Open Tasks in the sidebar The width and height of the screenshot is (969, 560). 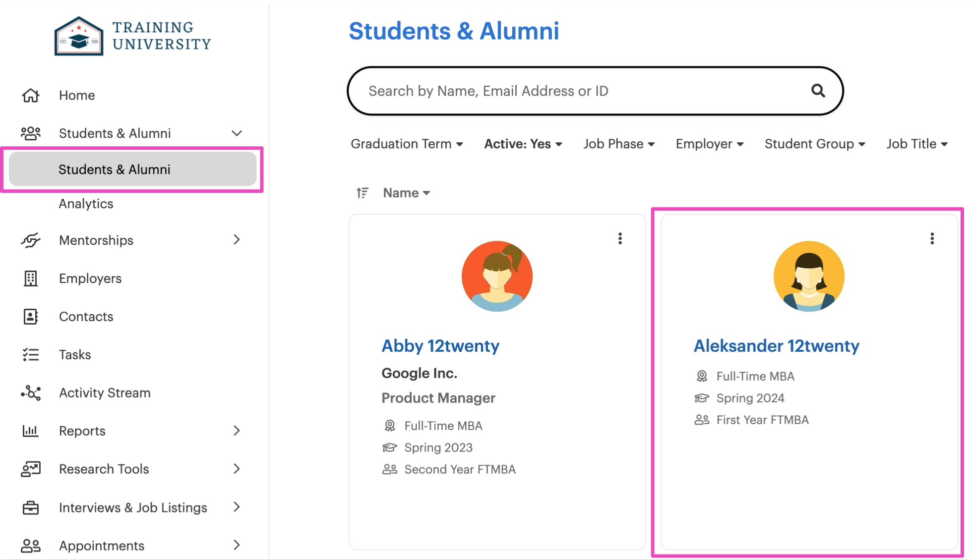(75, 355)
